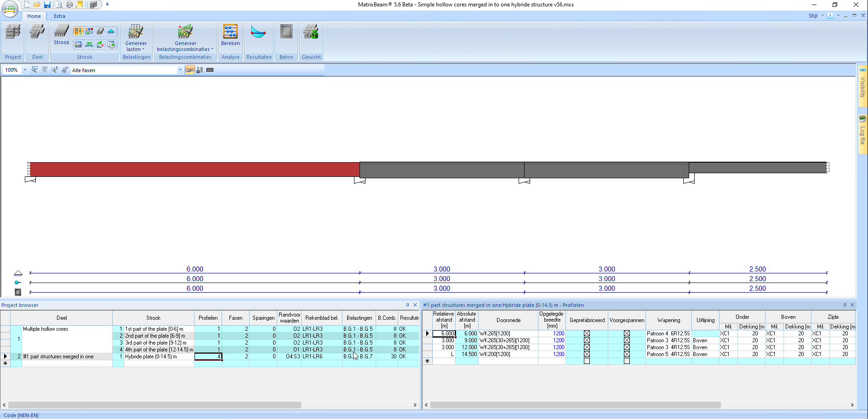
Task: Switch to the Extra ribbon tab
Action: tap(59, 16)
